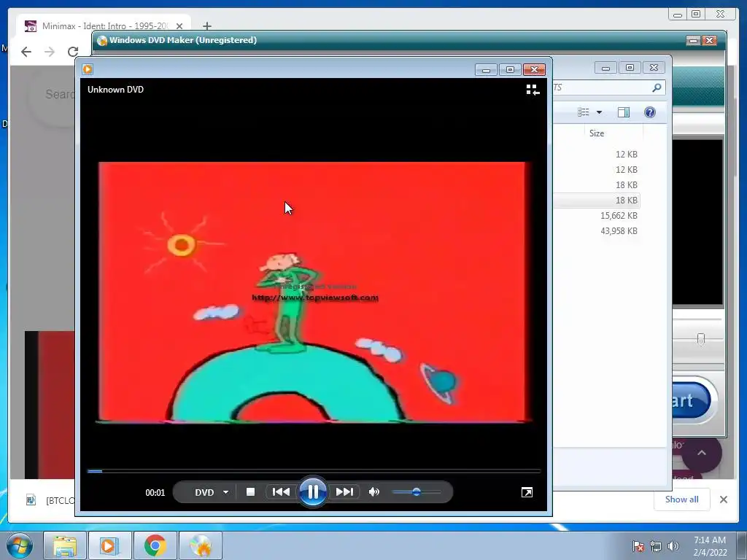Skip to the previous chapter
This screenshot has width=747, height=560.
click(x=281, y=492)
